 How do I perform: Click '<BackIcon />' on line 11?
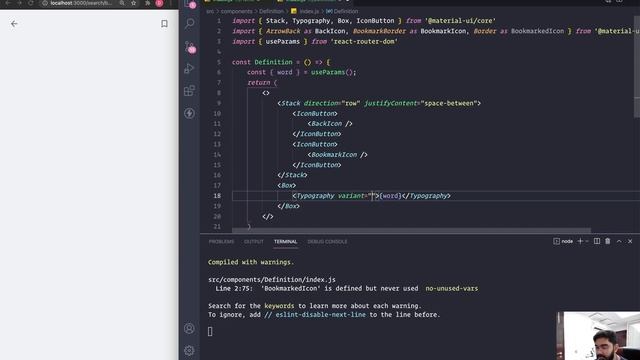(330, 124)
